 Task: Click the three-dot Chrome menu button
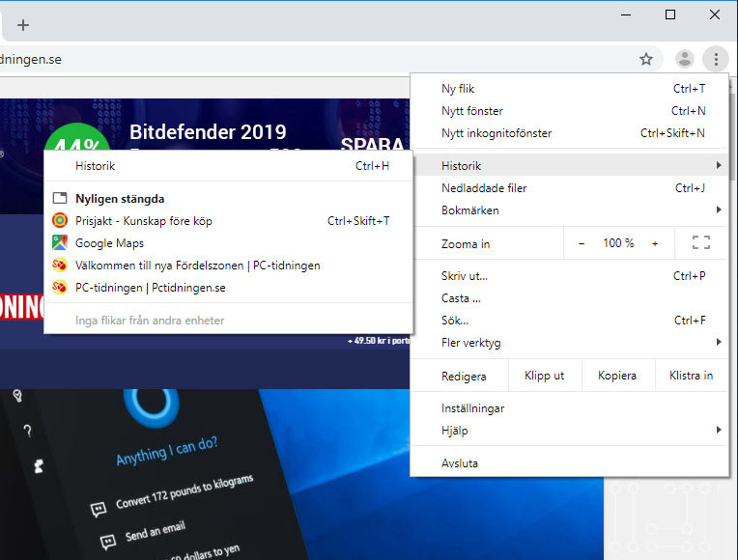coord(716,59)
